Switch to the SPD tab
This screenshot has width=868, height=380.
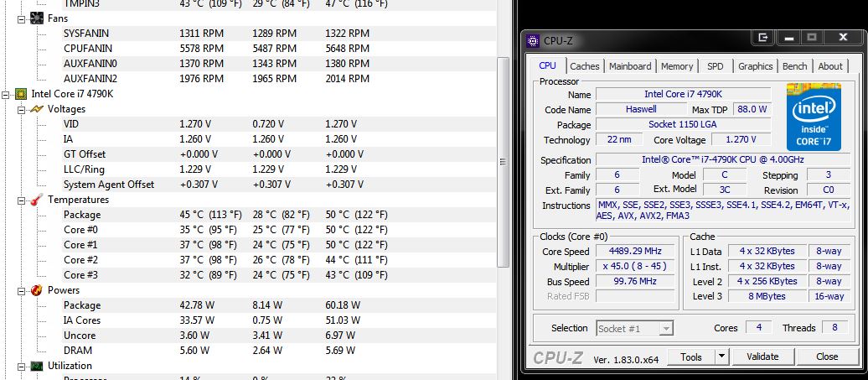pos(716,66)
